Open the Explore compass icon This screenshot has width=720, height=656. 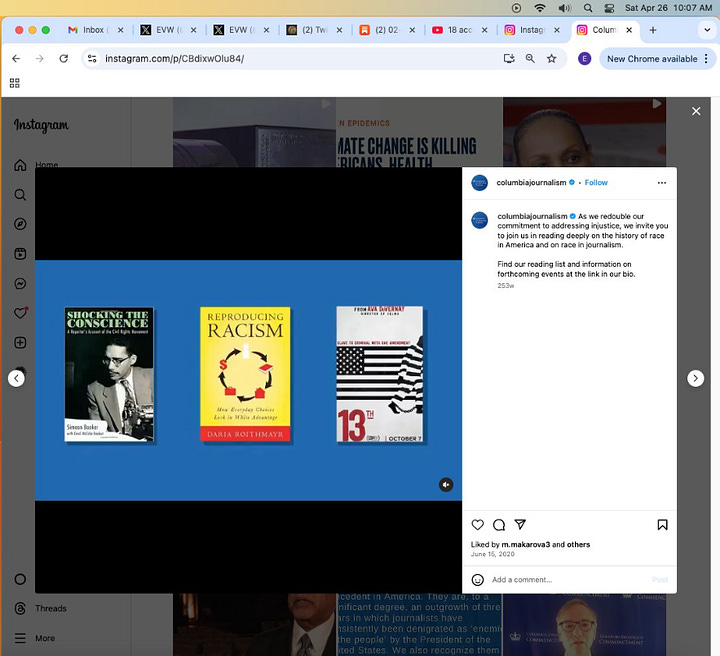(x=20, y=224)
